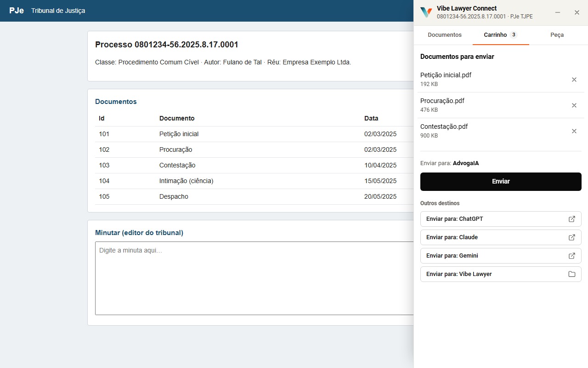588x368 pixels.
Task: Click the PJe logo in the header
Action: [17, 11]
